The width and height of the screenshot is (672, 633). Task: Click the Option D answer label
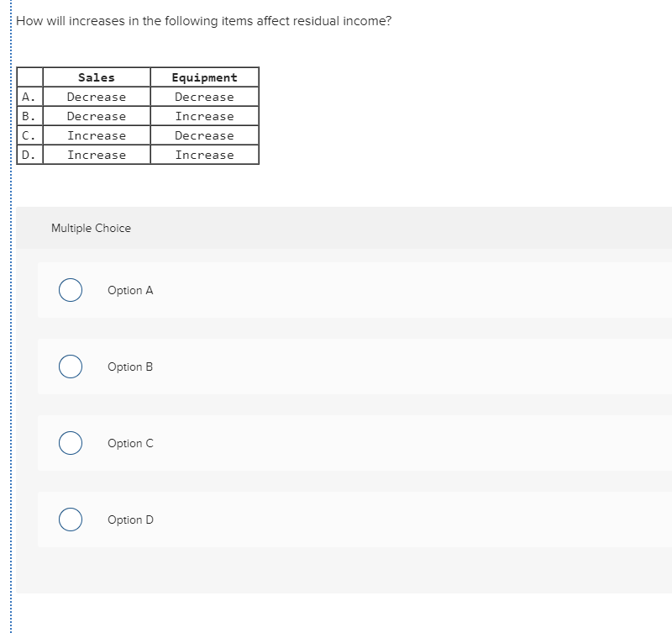point(130,520)
